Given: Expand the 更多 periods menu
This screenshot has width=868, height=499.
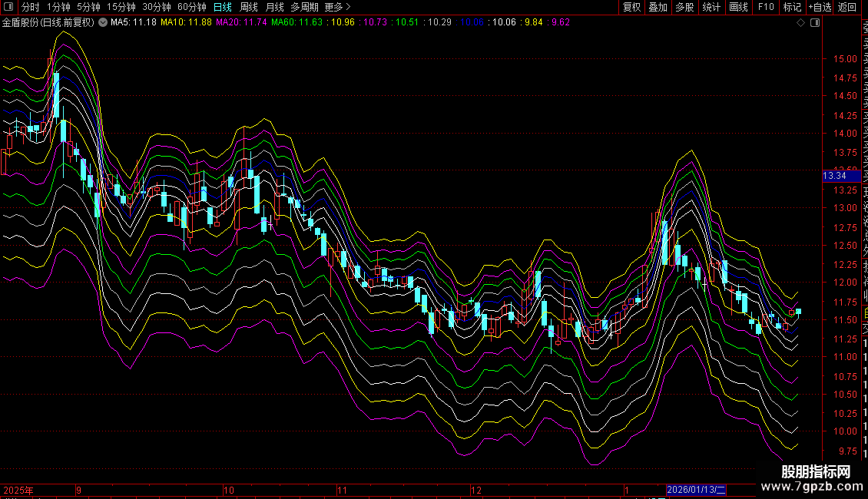Looking at the screenshot, I should pyautogui.click(x=336, y=7).
